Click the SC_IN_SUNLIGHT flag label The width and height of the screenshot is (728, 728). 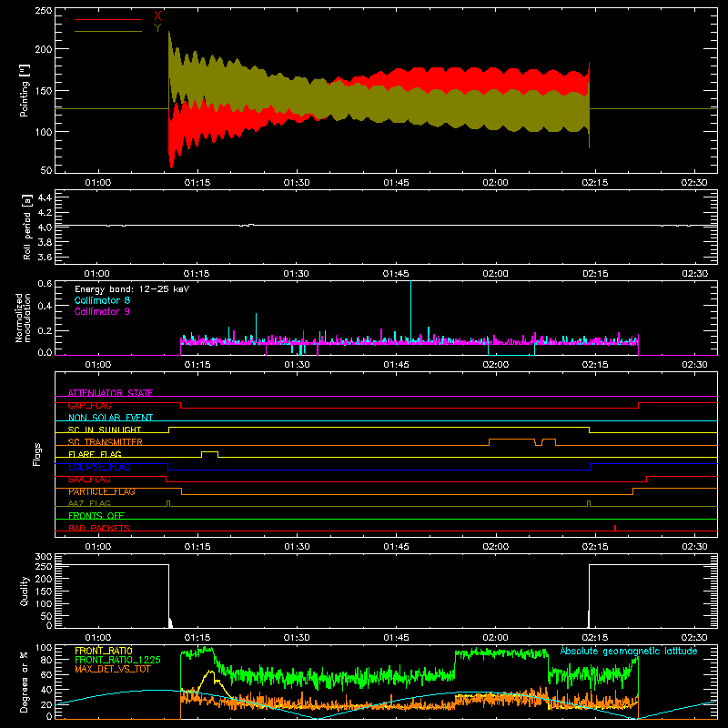click(105, 430)
